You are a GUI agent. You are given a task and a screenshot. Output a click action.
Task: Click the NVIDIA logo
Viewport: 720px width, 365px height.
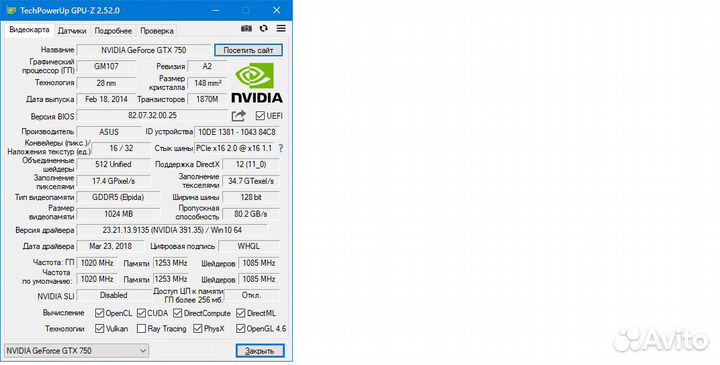pyautogui.click(x=257, y=83)
